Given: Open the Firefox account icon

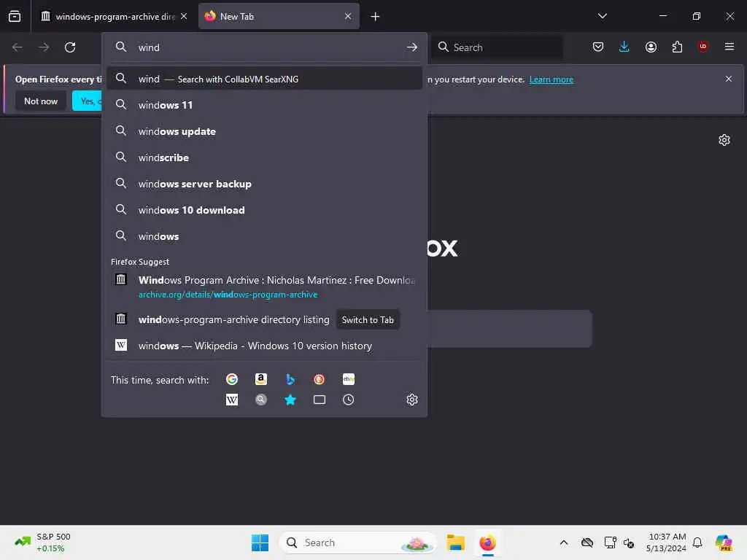Looking at the screenshot, I should [651, 47].
